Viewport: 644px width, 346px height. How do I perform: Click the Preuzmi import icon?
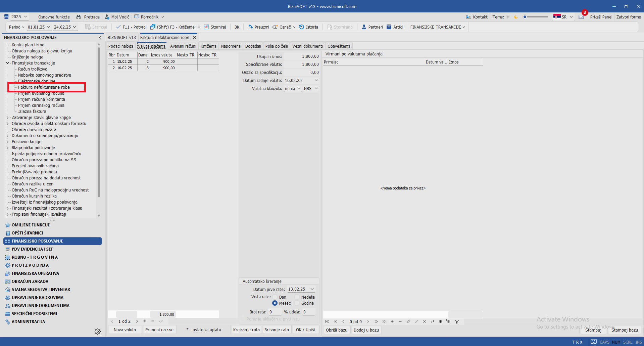point(250,27)
